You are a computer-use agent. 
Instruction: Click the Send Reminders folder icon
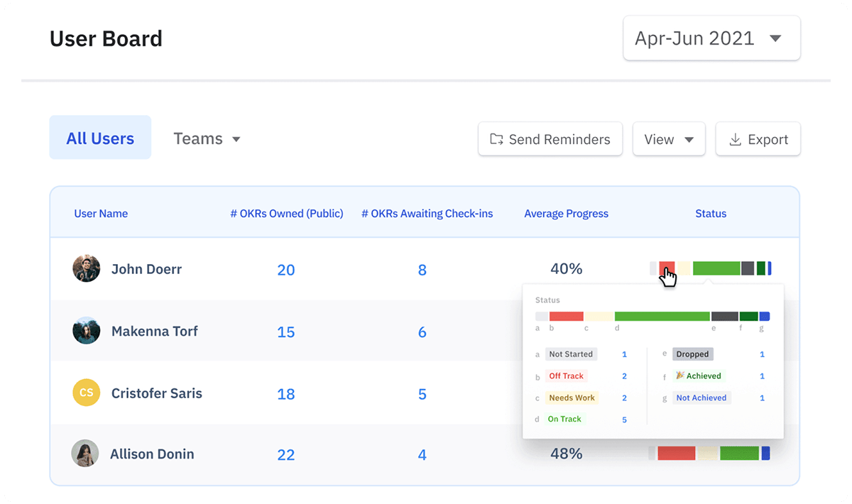click(496, 139)
